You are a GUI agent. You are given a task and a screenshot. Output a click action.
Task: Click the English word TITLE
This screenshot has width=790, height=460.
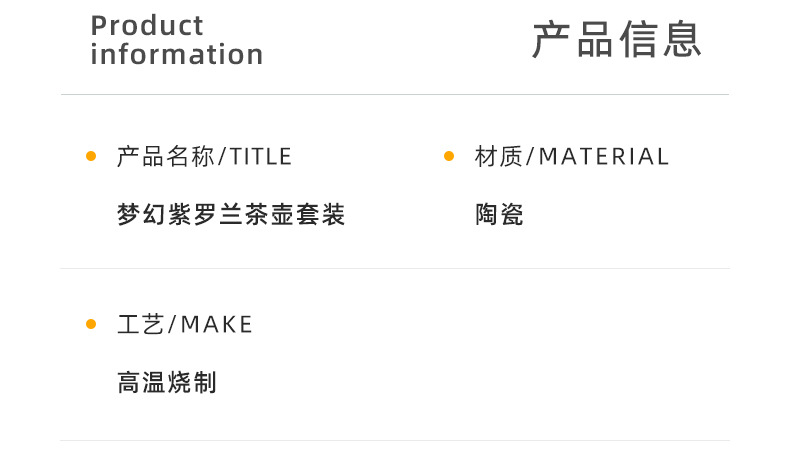click(261, 156)
